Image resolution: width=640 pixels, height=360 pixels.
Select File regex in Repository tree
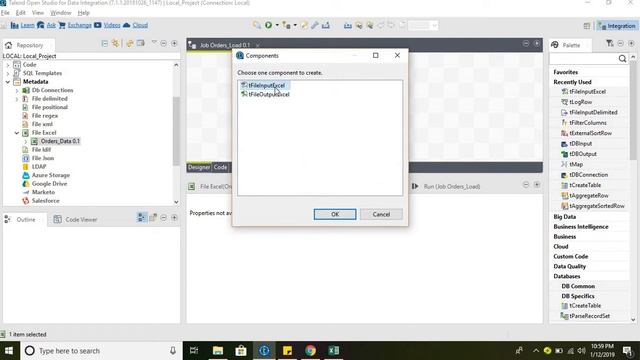click(x=44, y=116)
